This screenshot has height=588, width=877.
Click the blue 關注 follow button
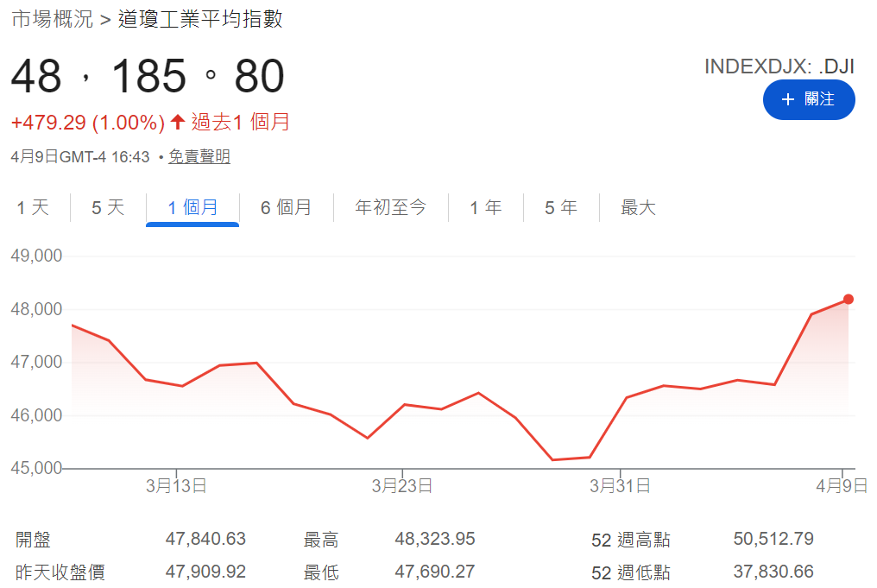point(808,99)
